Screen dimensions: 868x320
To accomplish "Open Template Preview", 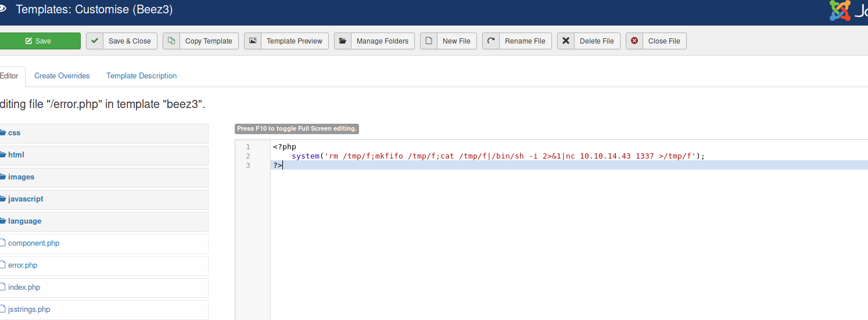I will pyautogui.click(x=286, y=41).
